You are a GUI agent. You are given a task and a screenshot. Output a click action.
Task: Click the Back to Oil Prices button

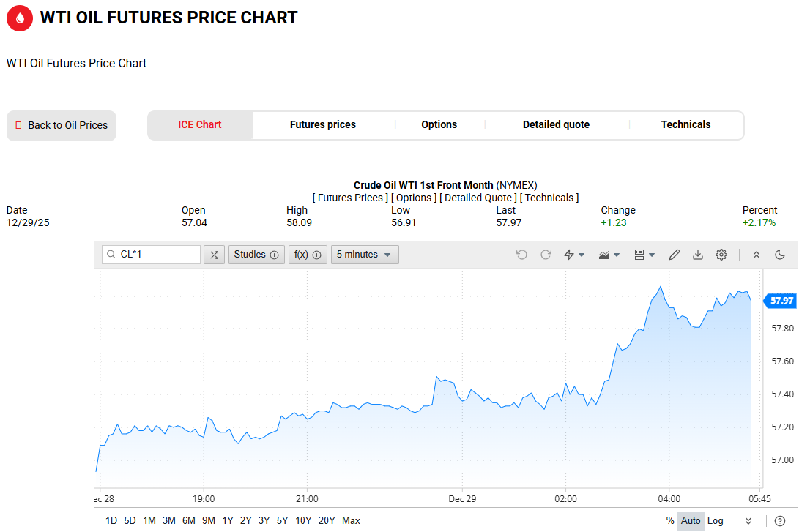pyautogui.click(x=62, y=125)
